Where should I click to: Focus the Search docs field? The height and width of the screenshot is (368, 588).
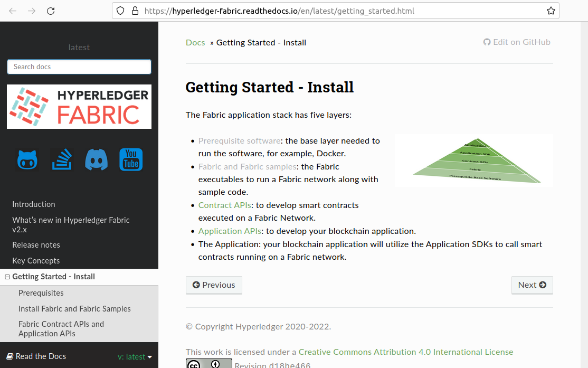click(x=79, y=67)
